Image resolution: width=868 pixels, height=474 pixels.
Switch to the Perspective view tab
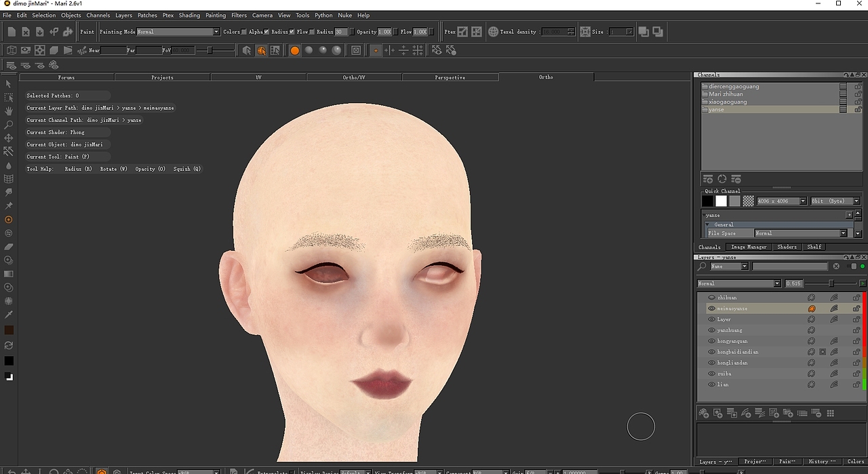pyautogui.click(x=450, y=77)
